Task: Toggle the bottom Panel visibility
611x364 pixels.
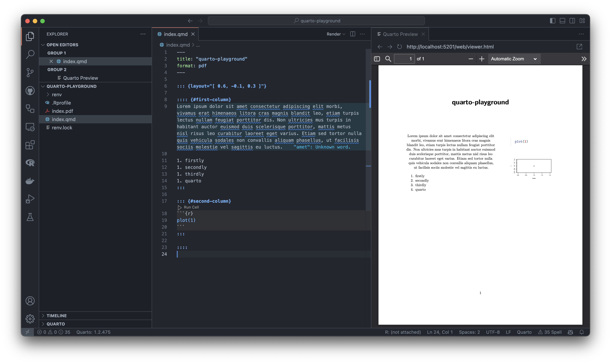Action: tap(562, 21)
